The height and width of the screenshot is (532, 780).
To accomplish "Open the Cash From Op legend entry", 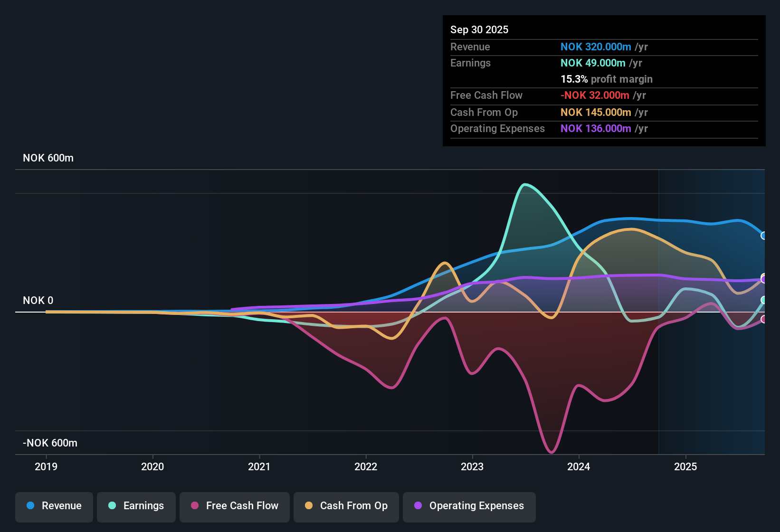I will 346,506.
